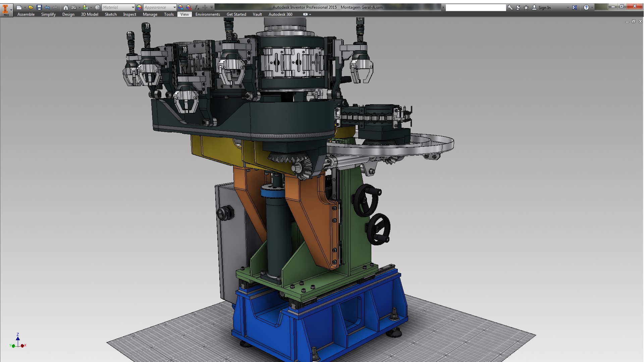Click the Sign In button
The height and width of the screenshot is (362, 644).
pos(544,7)
